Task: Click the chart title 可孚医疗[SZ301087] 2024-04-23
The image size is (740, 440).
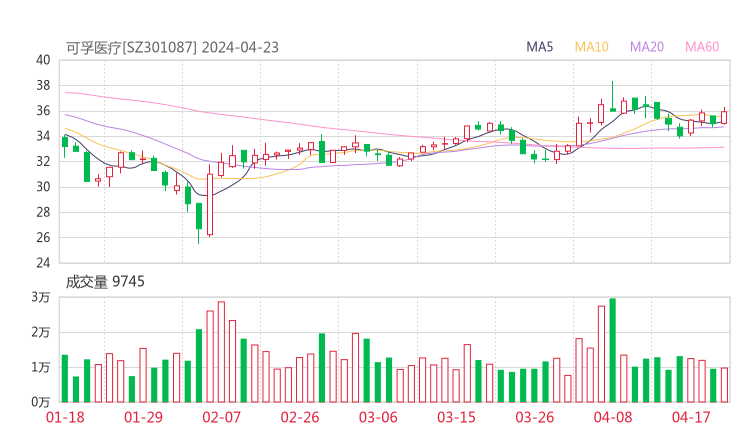Action: pyautogui.click(x=172, y=48)
